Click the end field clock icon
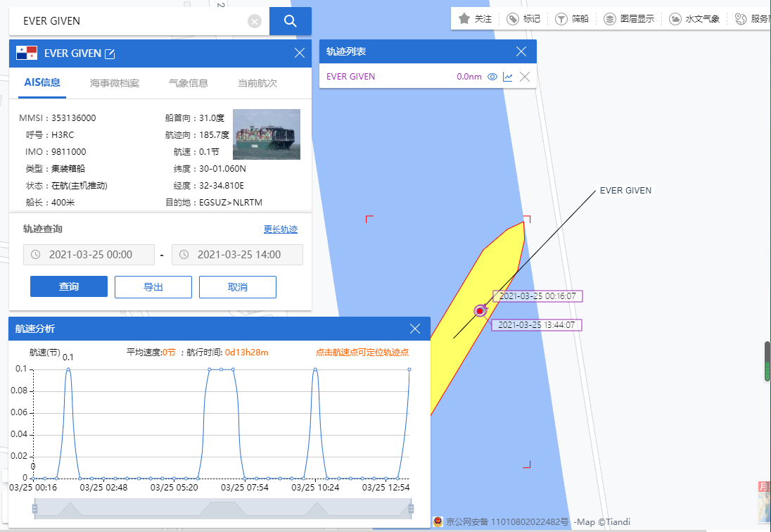The height and width of the screenshot is (532, 771). tap(184, 255)
